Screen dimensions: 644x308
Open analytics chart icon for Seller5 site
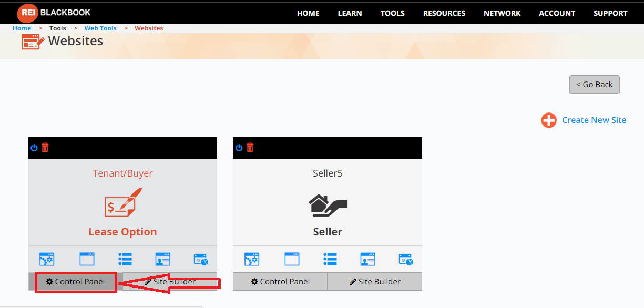click(x=406, y=259)
